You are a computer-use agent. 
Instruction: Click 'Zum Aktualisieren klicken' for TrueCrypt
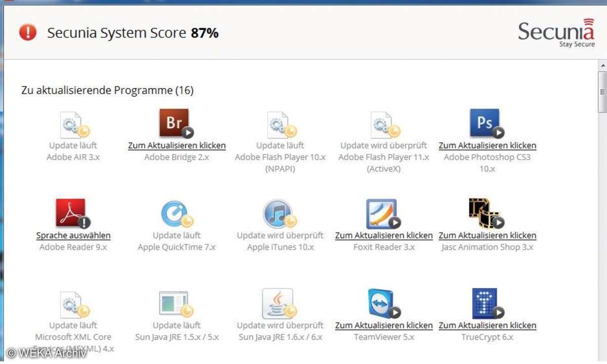[487, 326]
